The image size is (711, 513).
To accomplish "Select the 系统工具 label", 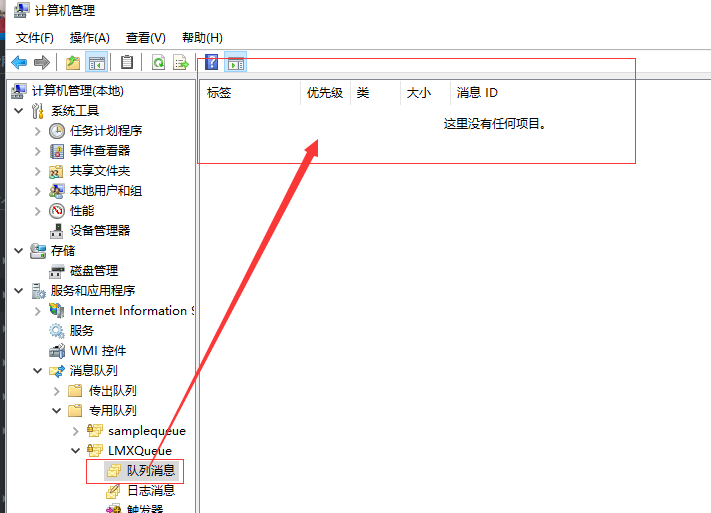I will point(74,111).
